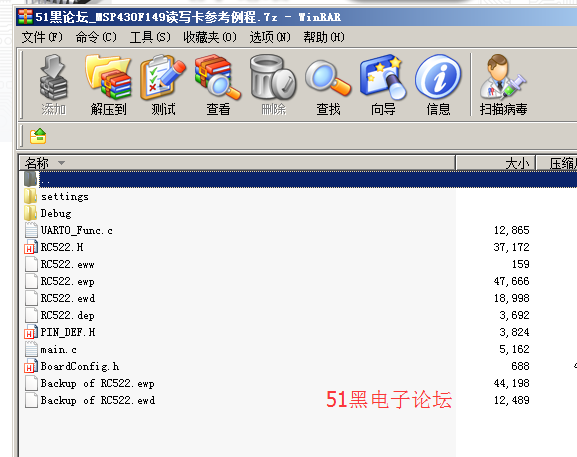Open the 文件(F) menu

point(42,37)
